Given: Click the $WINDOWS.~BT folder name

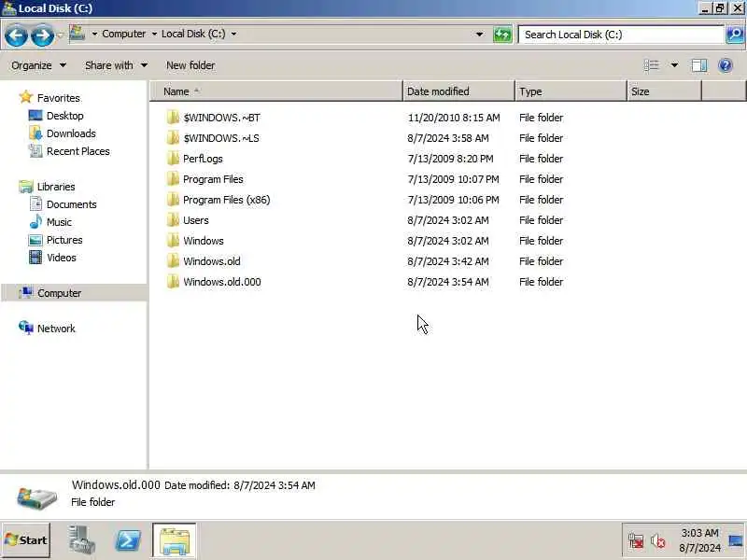Looking at the screenshot, I should (221, 118).
